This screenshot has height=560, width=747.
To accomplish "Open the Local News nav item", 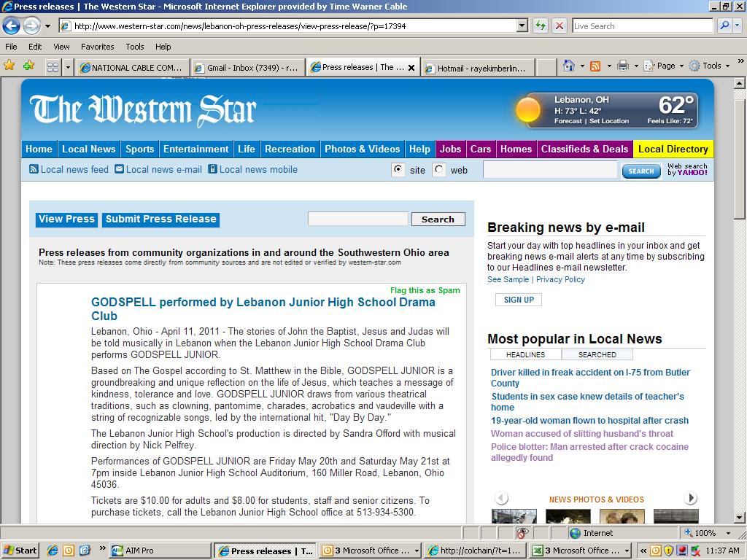I will point(88,149).
